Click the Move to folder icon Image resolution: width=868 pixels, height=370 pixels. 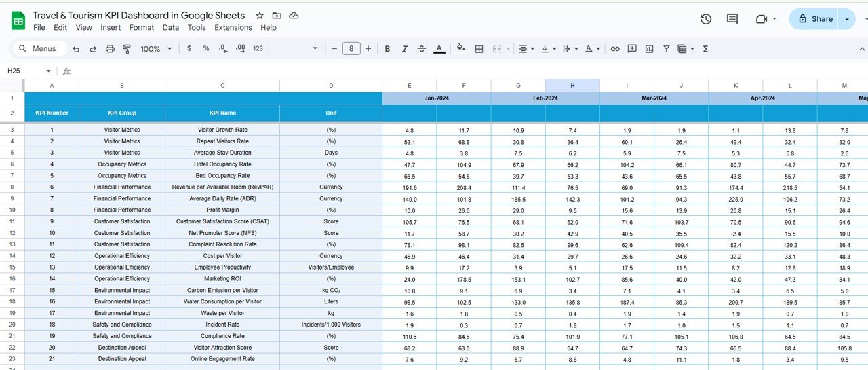point(277,16)
